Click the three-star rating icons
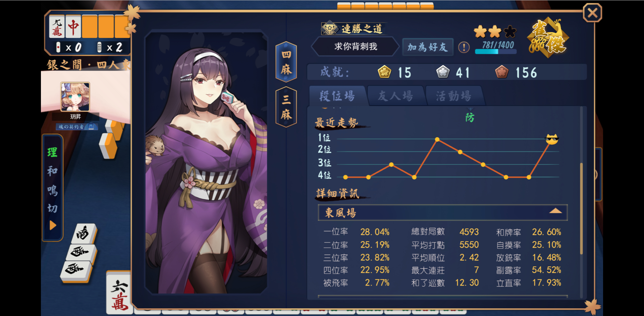644x316 pixels. pyautogui.click(x=495, y=32)
